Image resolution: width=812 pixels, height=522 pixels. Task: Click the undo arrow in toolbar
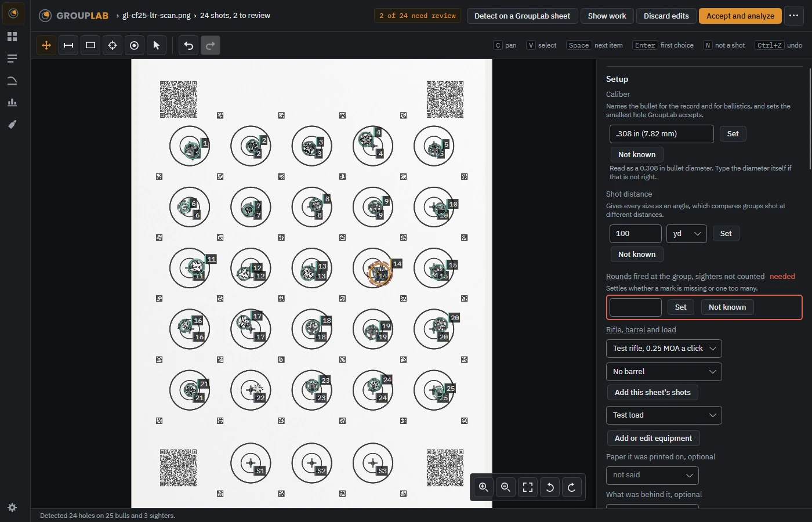click(188, 45)
